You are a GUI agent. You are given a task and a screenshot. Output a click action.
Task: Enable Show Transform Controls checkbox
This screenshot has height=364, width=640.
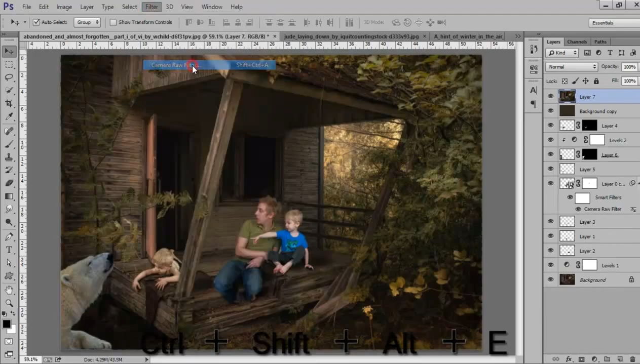click(113, 22)
